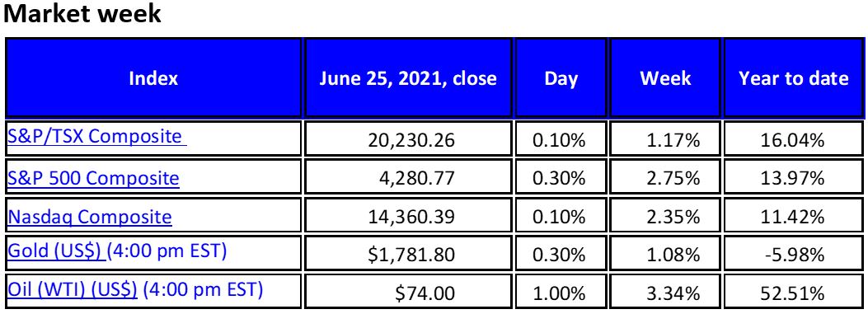
Task: Open the Oil (WTI) (US$) link
Action: [x=72, y=289]
